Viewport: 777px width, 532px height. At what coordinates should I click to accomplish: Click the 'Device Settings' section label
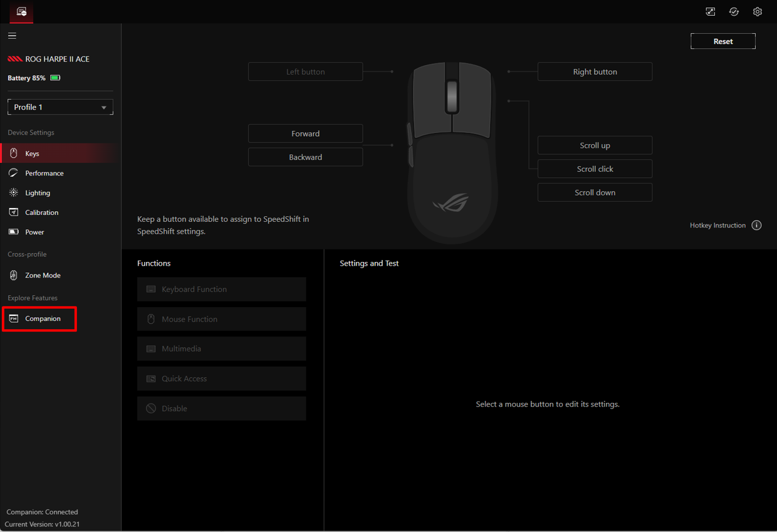tap(31, 133)
